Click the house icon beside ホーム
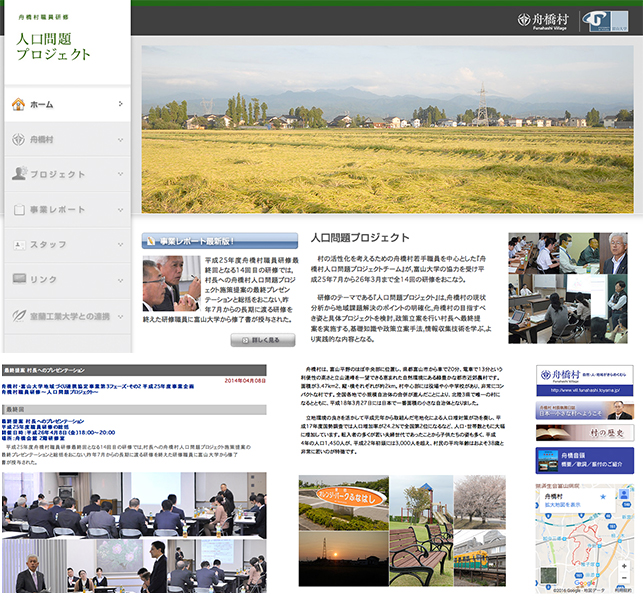643x602 pixels. [x=18, y=104]
